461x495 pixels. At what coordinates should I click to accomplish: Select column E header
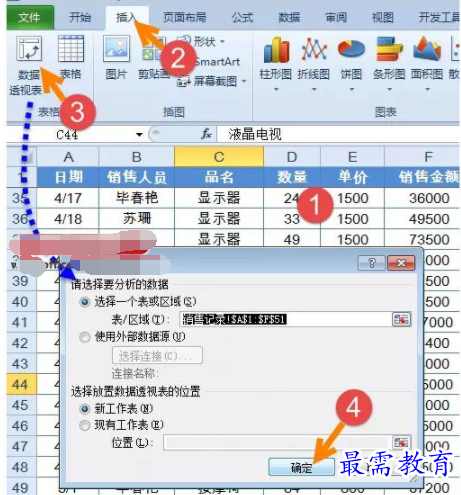pyautogui.click(x=352, y=157)
